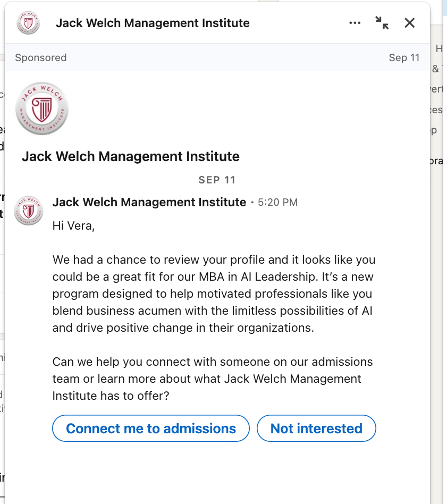Open the large Jack Welch crest logo
This screenshot has height=504, width=447.
click(x=42, y=109)
